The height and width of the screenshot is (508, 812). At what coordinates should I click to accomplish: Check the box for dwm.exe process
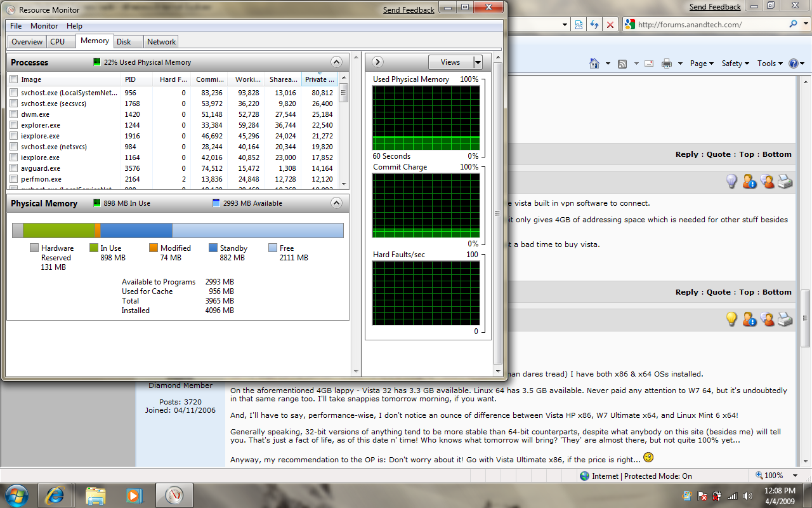pyautogui.click(x=14, y=114)
